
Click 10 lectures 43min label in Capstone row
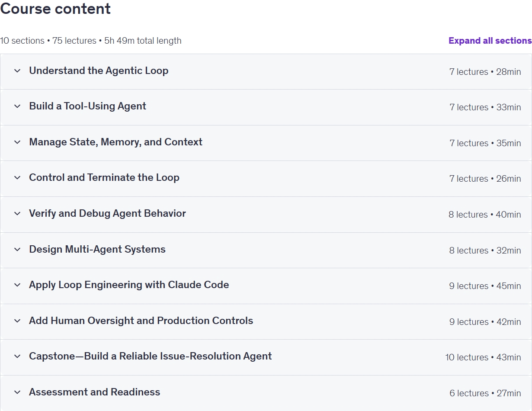[x=483, y=357]
